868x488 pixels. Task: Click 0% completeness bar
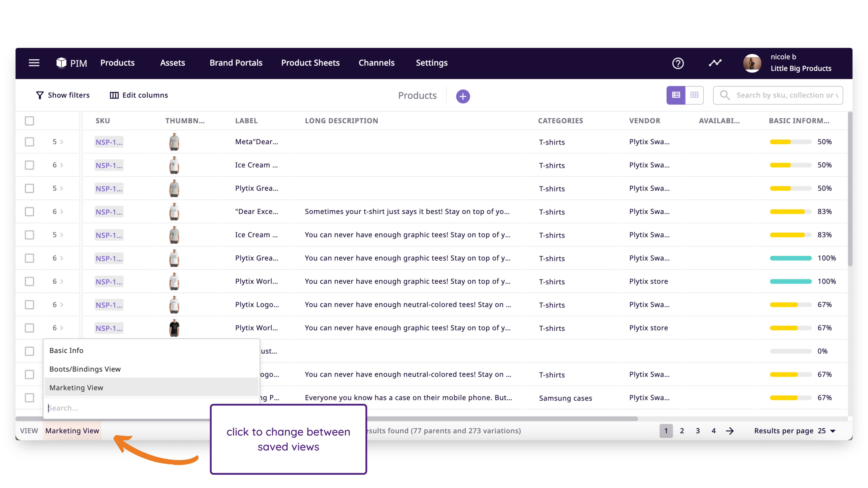click(x=791, y=351)
